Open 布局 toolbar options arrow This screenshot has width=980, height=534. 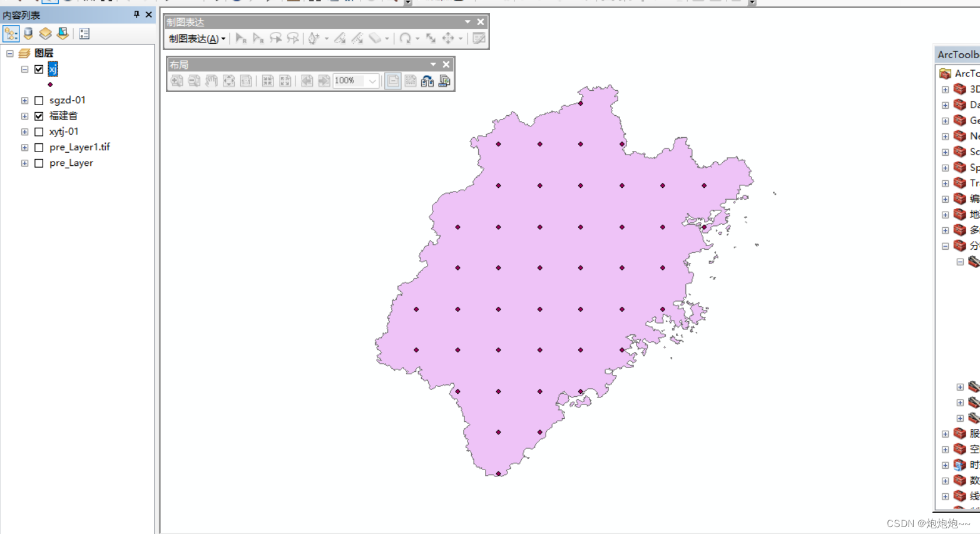pos(433,64)
